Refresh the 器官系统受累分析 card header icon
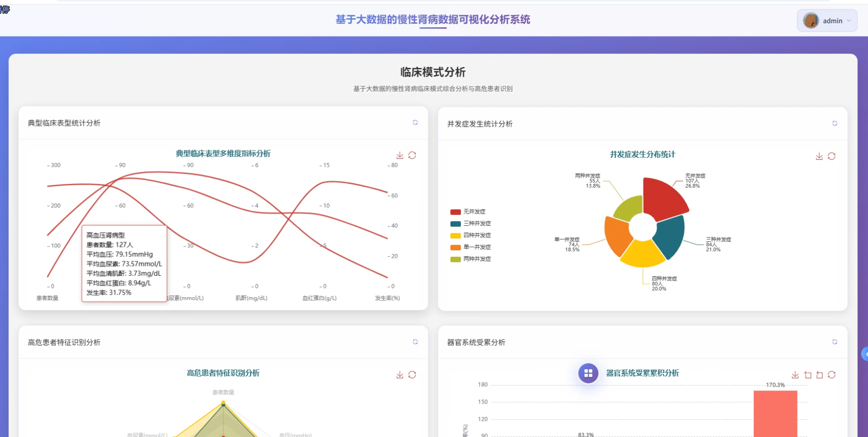 835,342
